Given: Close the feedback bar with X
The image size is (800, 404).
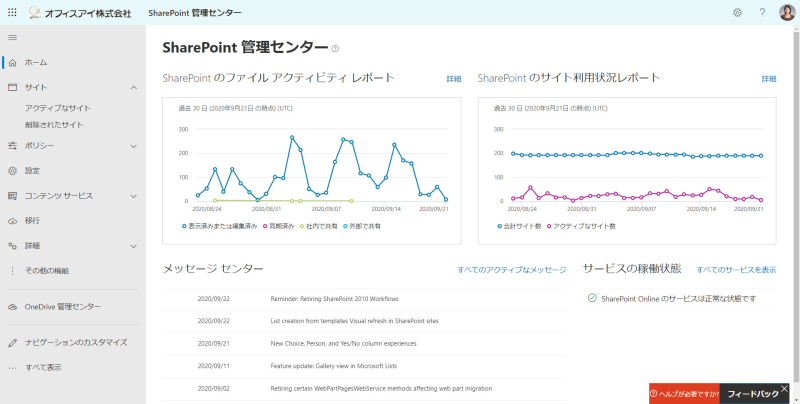Looking at the screenshot, I should (784, 389).
